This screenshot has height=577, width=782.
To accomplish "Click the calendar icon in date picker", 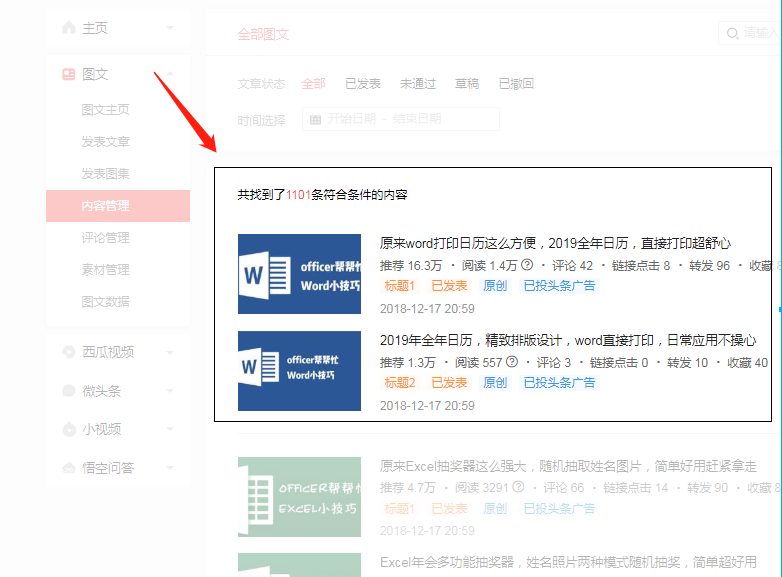I will coord(315,119).
